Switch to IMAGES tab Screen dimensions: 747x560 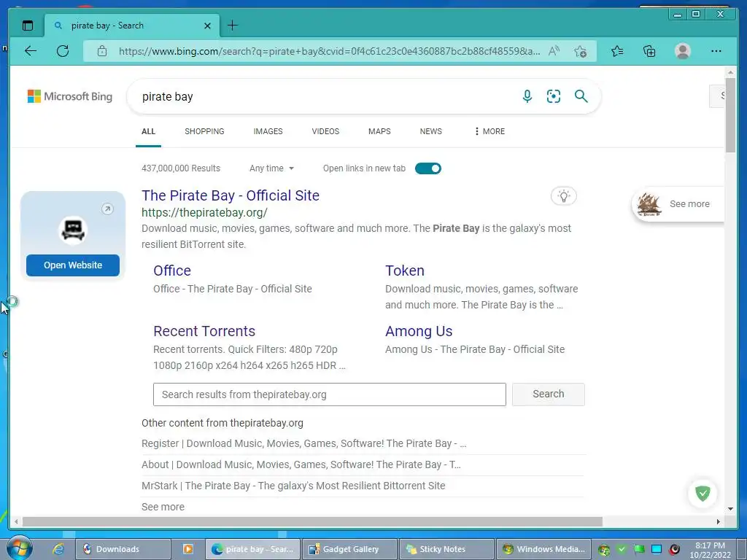(268, 131)
